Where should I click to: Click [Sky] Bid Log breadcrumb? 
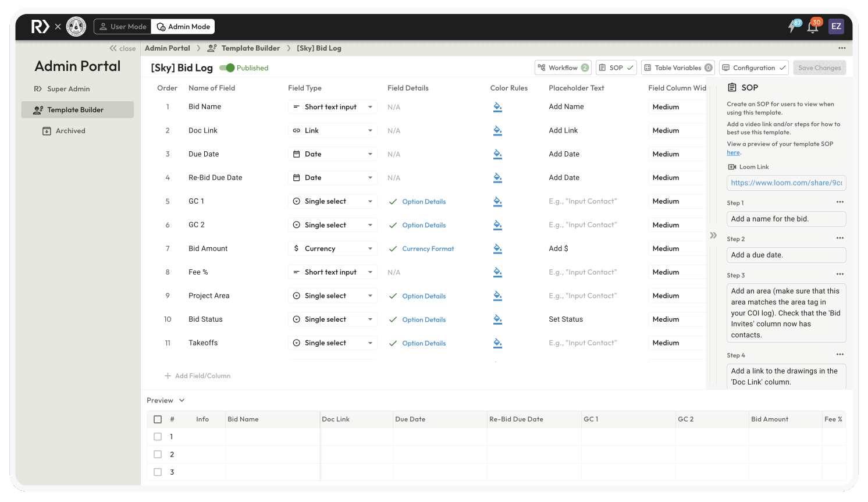point(319,48)
